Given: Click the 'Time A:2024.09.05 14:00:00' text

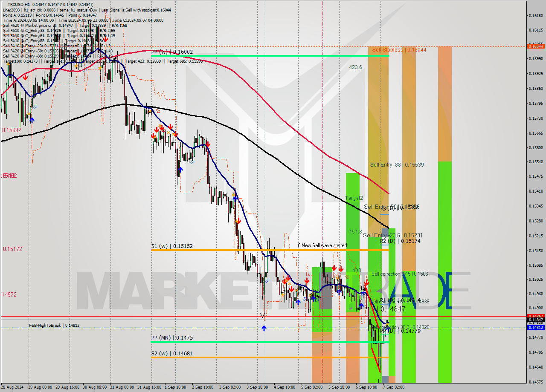Looking at the screenshot, I should [28, 20].
